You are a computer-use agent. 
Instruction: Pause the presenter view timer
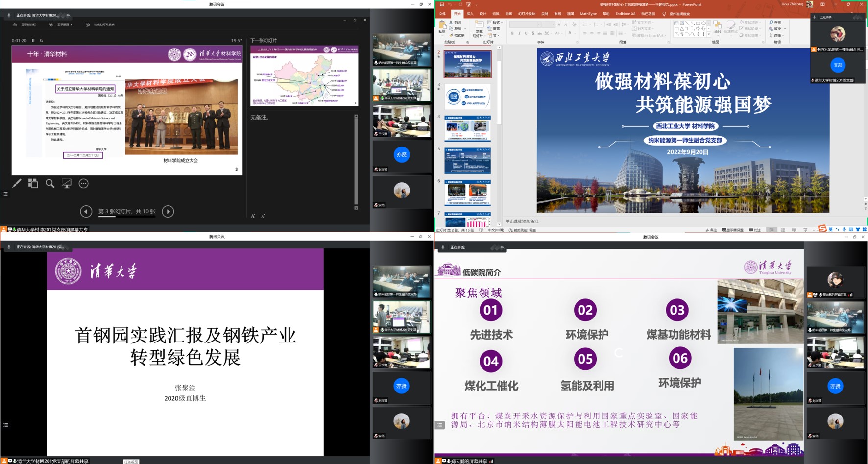[33, 41]
